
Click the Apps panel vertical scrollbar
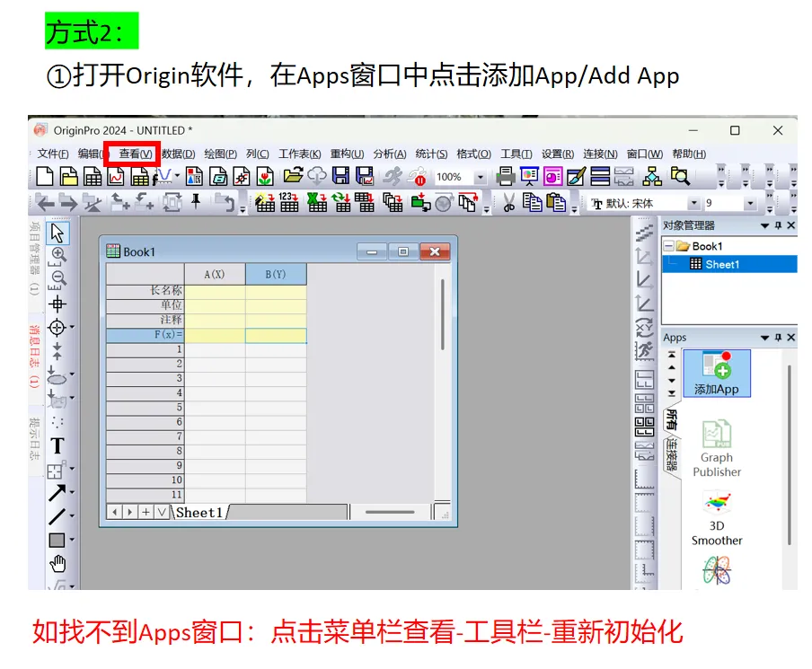pos(789,455)
